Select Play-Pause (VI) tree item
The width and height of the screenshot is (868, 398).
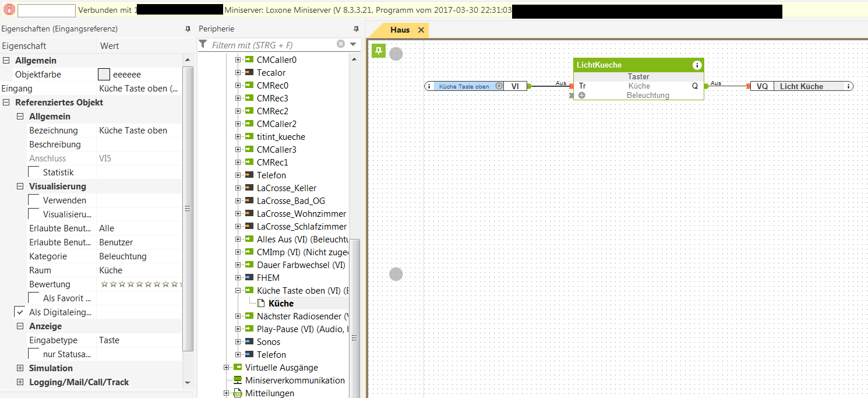point(302,329)
